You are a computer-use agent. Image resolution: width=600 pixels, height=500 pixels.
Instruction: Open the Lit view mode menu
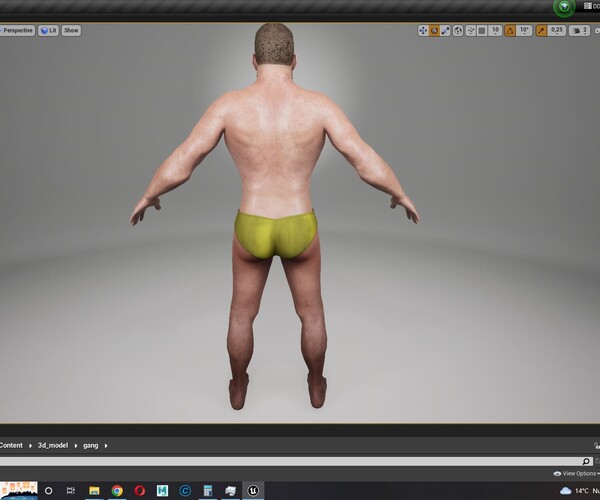point(48,31)
